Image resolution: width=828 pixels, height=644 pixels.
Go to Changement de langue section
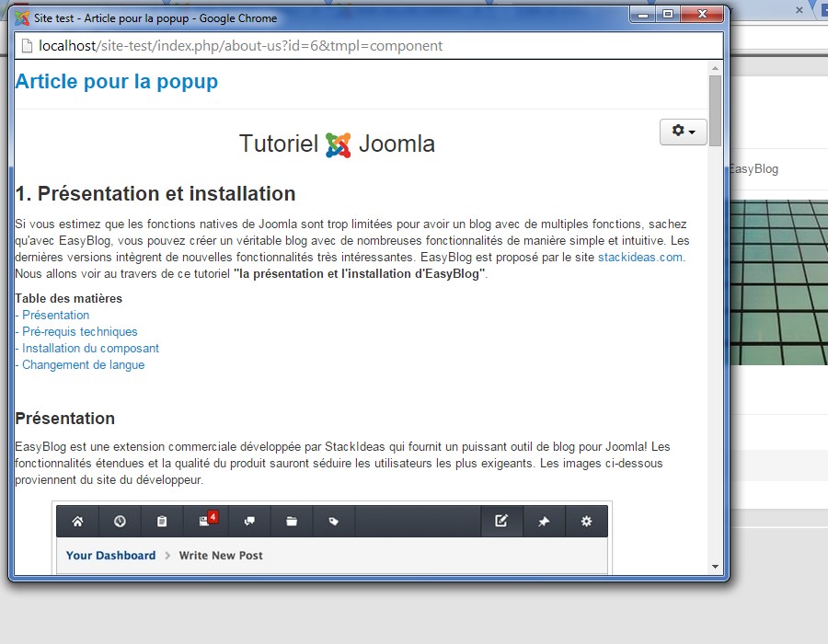point(83,364)
